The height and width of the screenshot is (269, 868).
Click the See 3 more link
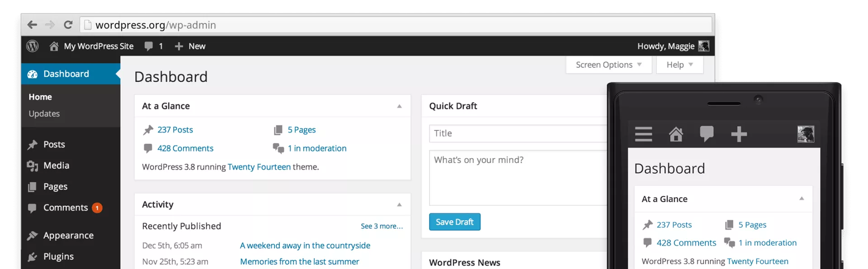(382, 226)
